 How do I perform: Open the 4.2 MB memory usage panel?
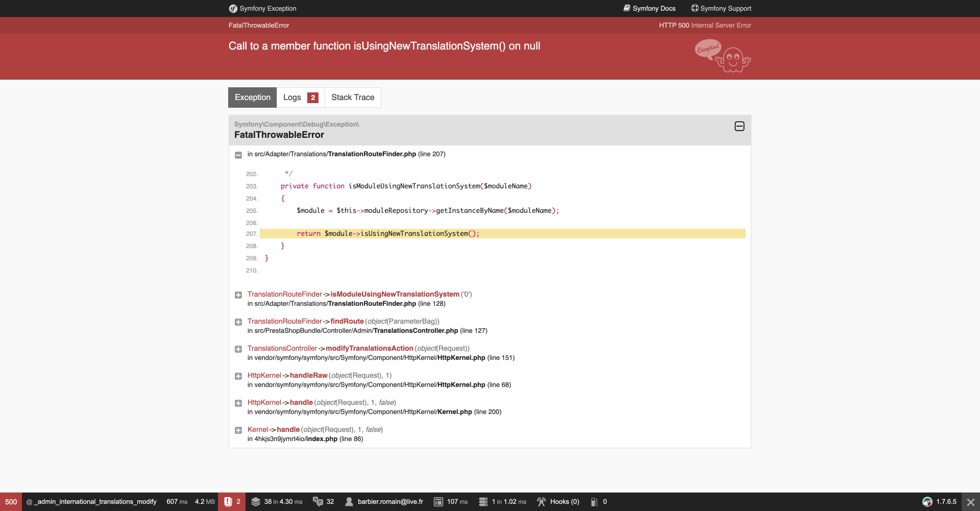205,502
